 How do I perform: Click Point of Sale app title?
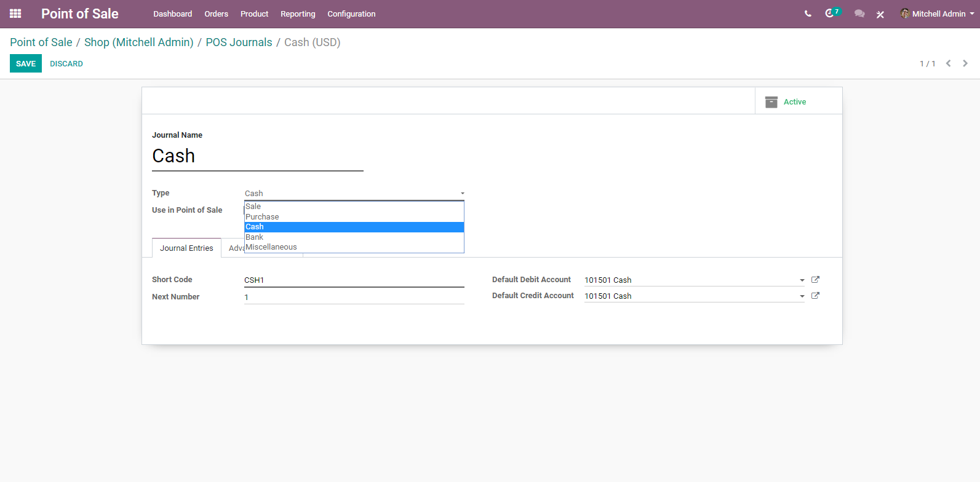point(80,14)
